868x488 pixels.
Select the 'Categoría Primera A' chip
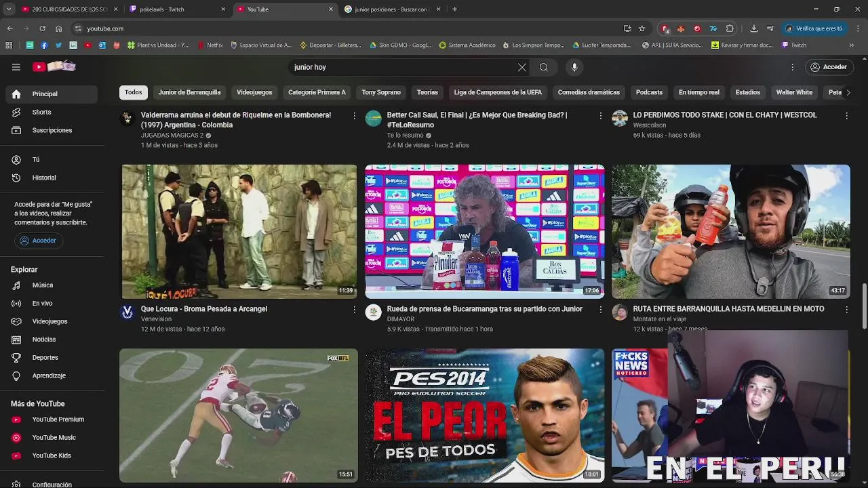(x=317, y=92)
